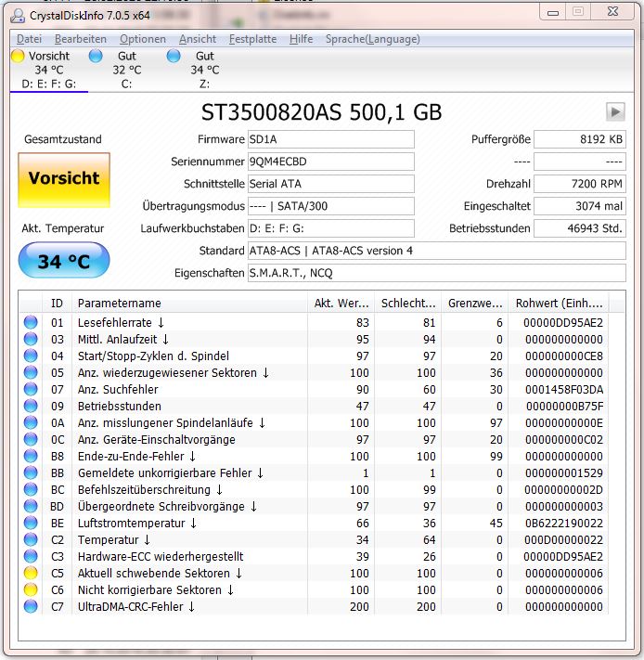Select the D: E: F: G: disk tab
Screen dimensions: 644x660
click(49, 70)
